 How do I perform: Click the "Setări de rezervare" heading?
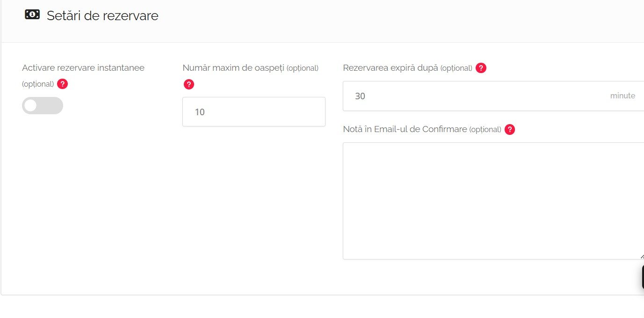click(102, 16)
